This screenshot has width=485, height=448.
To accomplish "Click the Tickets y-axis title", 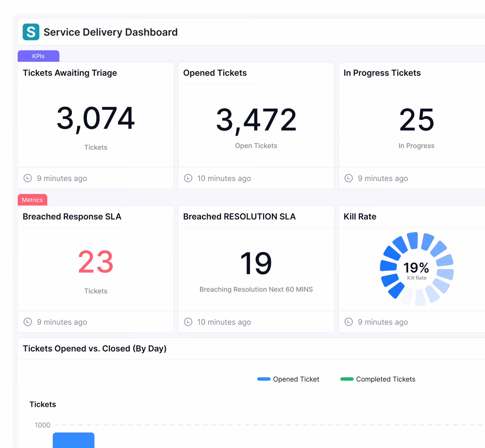I will [43, 404].
